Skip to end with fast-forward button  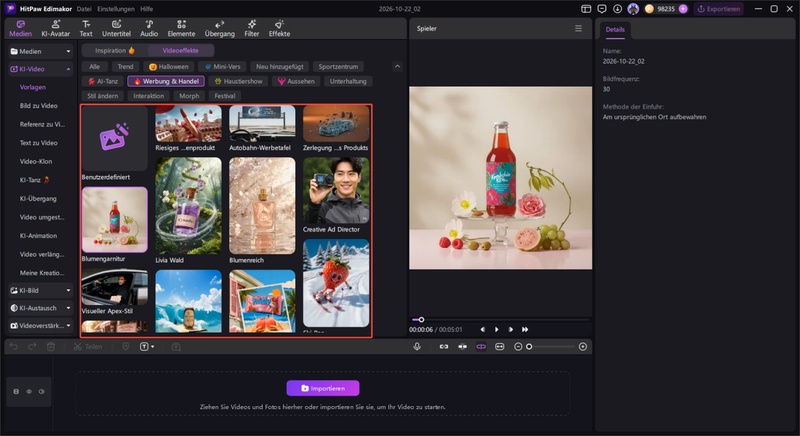pos(525,329)
